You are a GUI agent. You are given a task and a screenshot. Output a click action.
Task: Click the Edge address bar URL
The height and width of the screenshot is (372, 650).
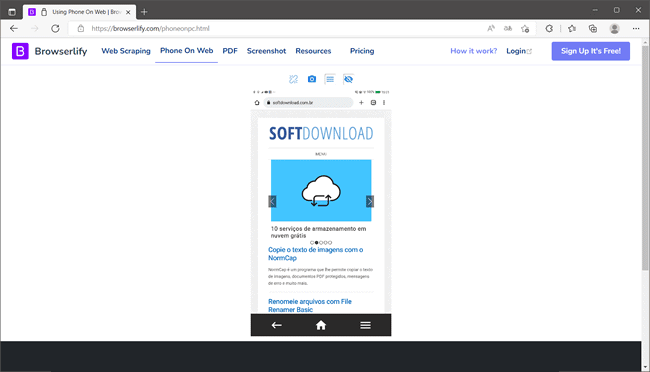(150, 29)
